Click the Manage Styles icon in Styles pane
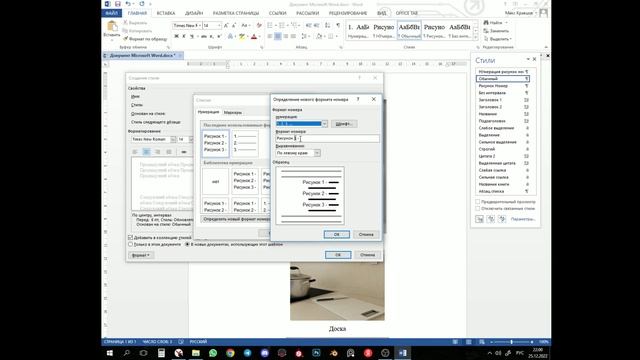This screenshot has height=360, width=640. pos(502,219)
